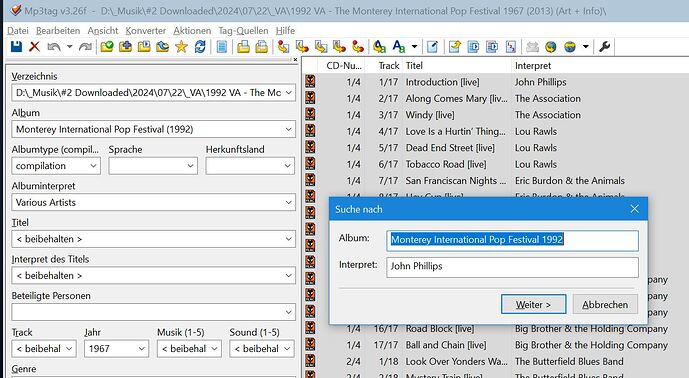Open options with the wrench icon
Viewport: 689px width, 378px height.
tap(605, 47)
